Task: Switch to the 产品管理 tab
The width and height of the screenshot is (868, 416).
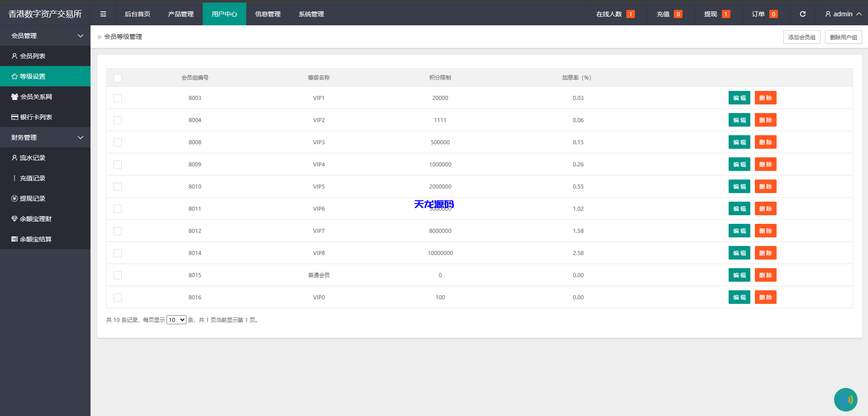Action: pyautogui.click(x=181, y=14)
